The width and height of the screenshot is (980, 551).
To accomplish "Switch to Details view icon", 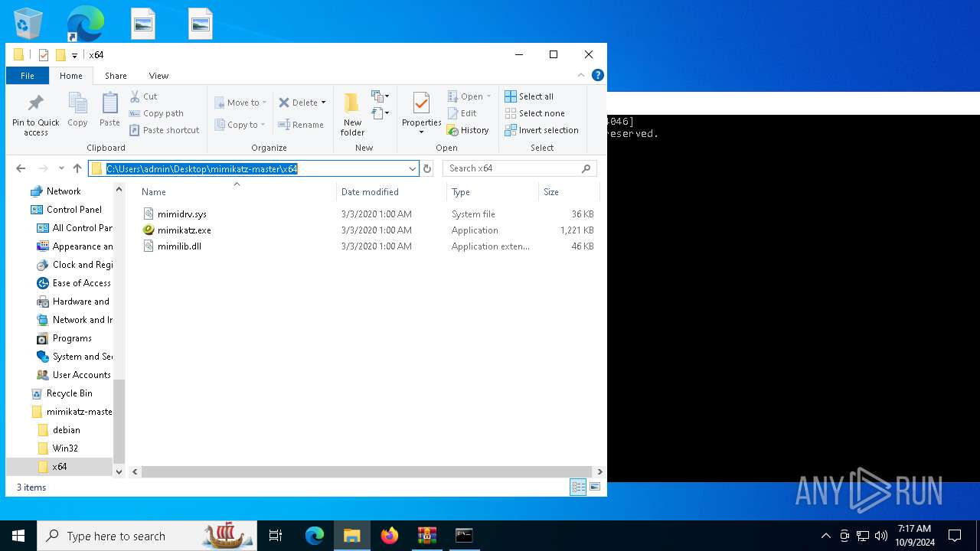I will pos(578,487).
